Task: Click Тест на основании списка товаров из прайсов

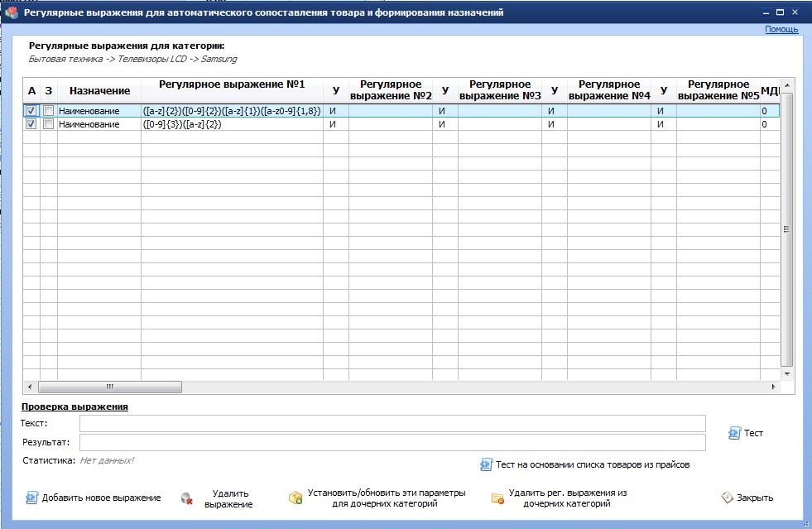Action: [x=593, y=464]
